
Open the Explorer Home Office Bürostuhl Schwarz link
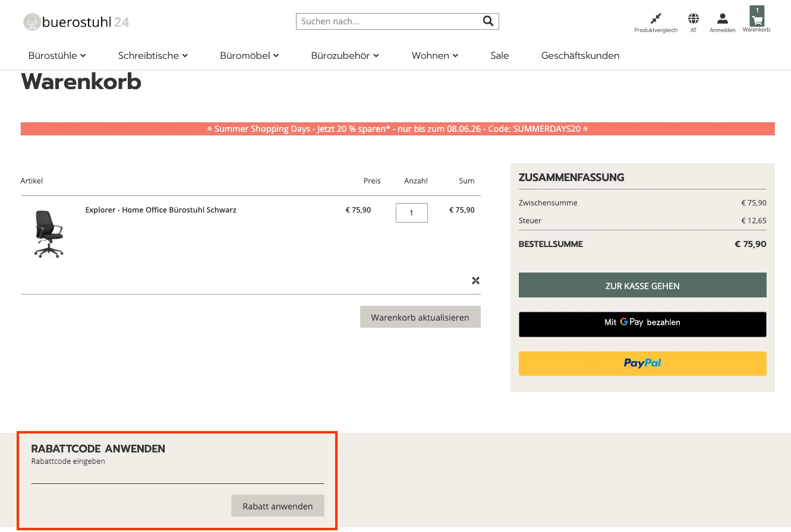point(160,210)
